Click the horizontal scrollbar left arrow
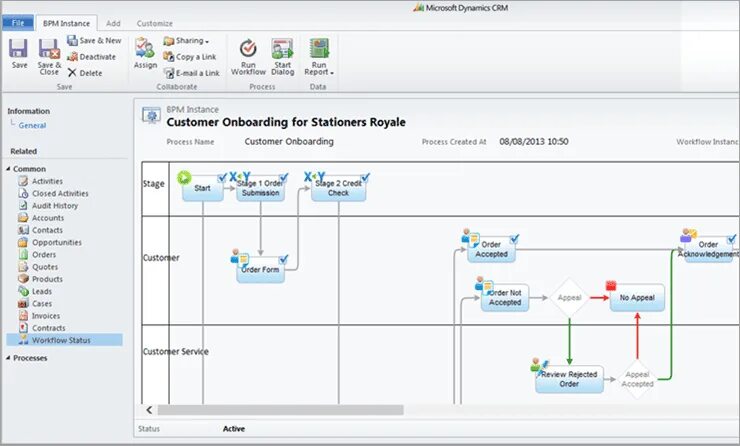Viewport: 740px width, 446px height. [x=149, y=410]
